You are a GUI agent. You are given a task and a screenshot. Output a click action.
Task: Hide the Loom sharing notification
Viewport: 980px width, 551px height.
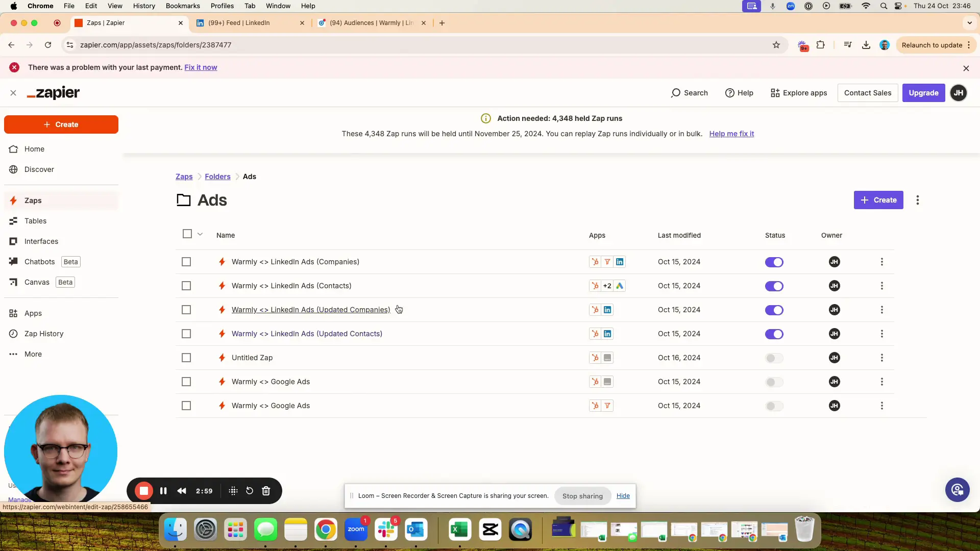623,496
